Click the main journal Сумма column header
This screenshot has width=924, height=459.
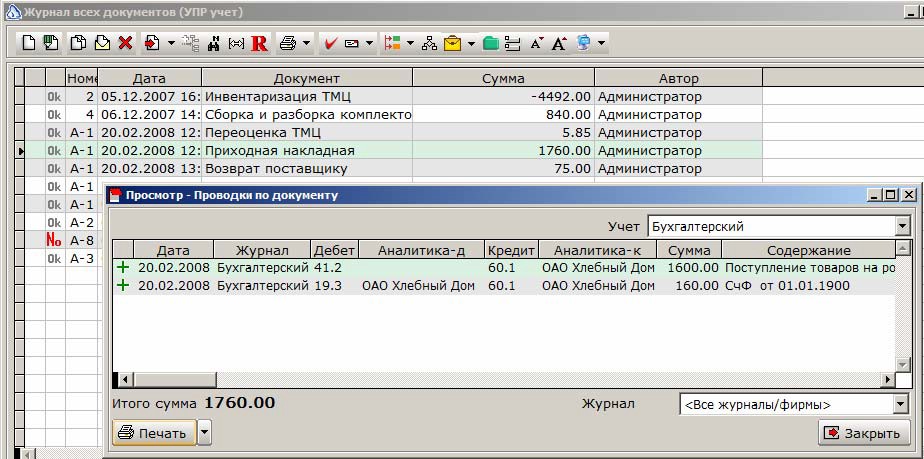click(503, 78)
